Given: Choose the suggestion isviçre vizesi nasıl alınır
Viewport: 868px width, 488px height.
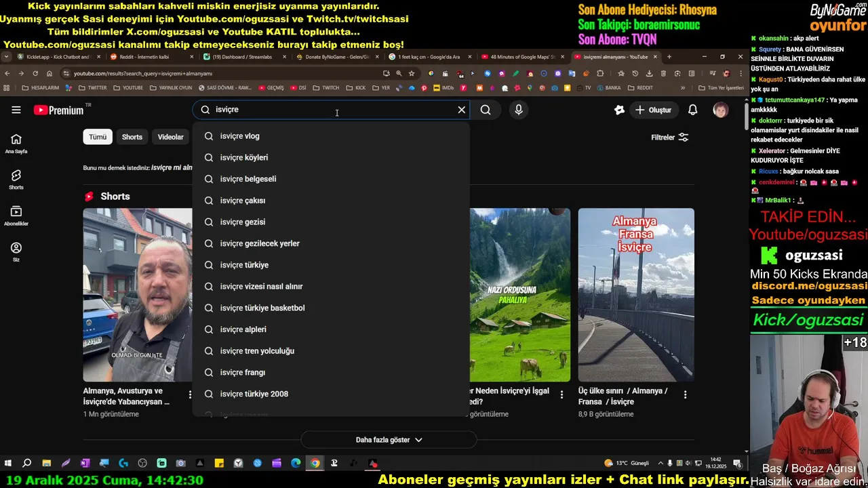Looking at the screenshot, I should click(x=331, y=286).
